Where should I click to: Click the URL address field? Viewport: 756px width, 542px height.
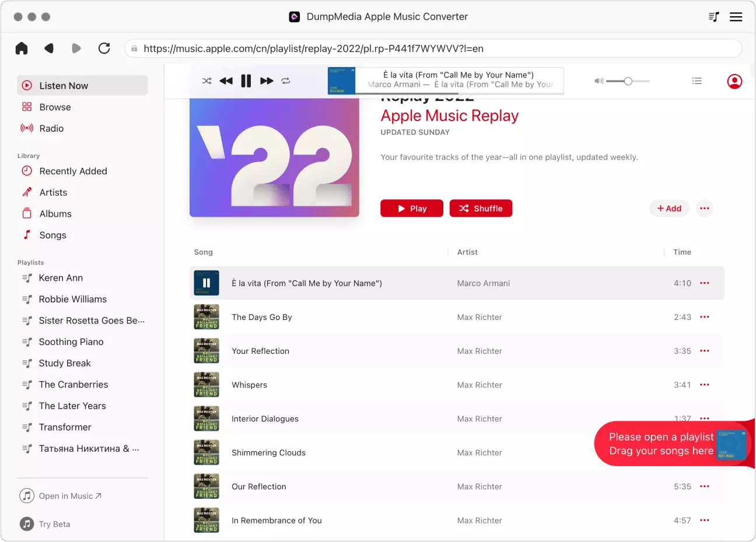click(432, 48)
